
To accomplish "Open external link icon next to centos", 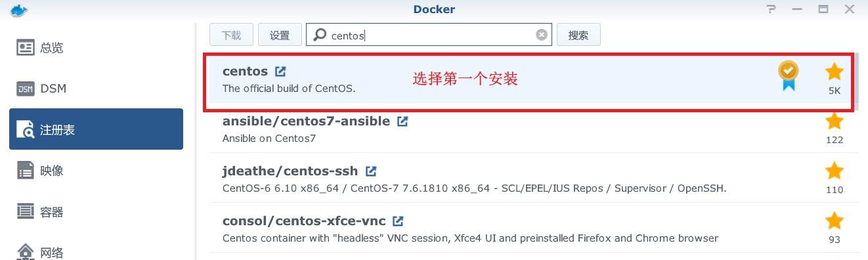I will click(x=280, y=71).
